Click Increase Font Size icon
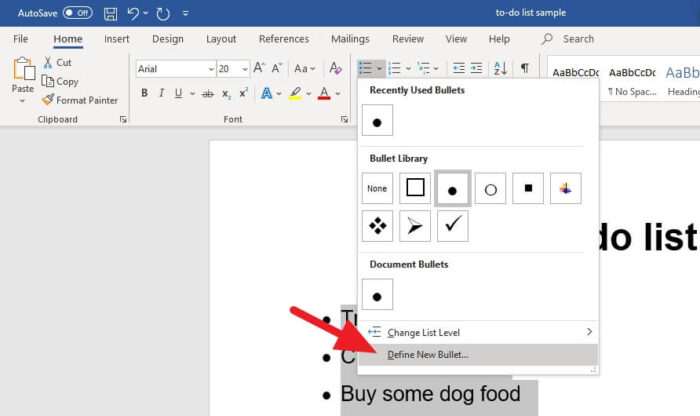The height and width of the screenshot is (416, 700). tap(259, 68)
